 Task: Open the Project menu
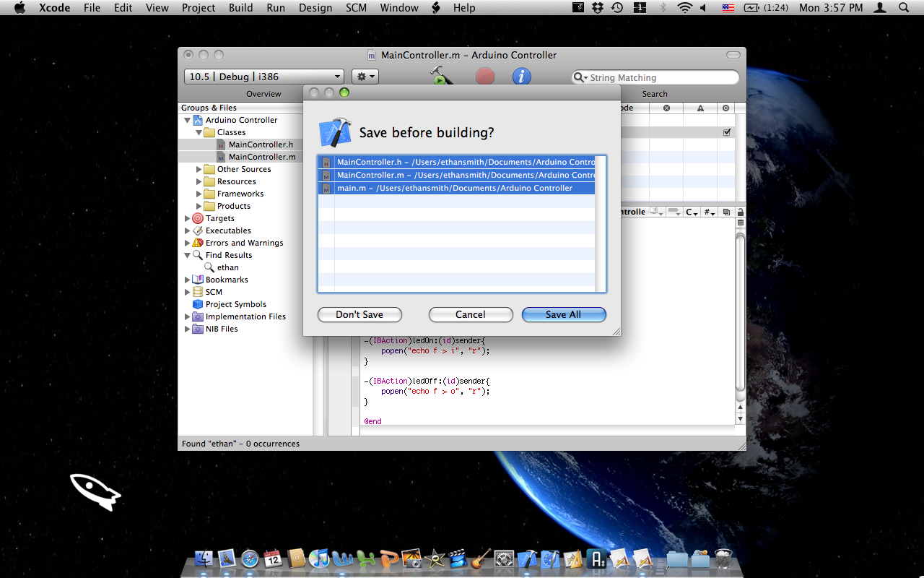[x=199, y=8]
